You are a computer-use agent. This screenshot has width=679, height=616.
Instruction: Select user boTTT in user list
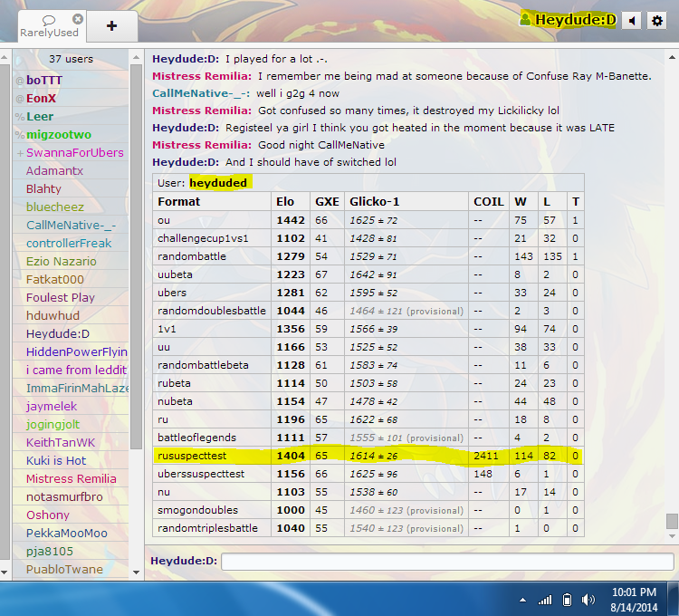click(45, 80)
